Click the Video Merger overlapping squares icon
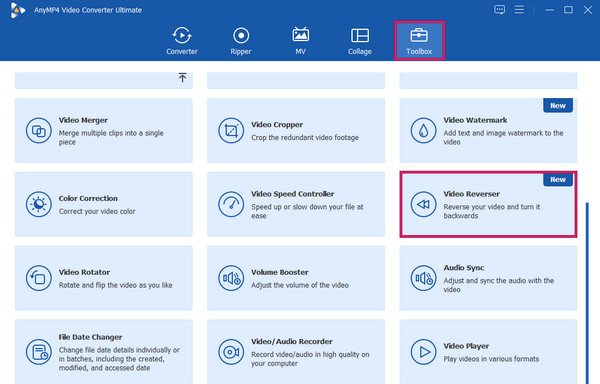 (39, 131)
